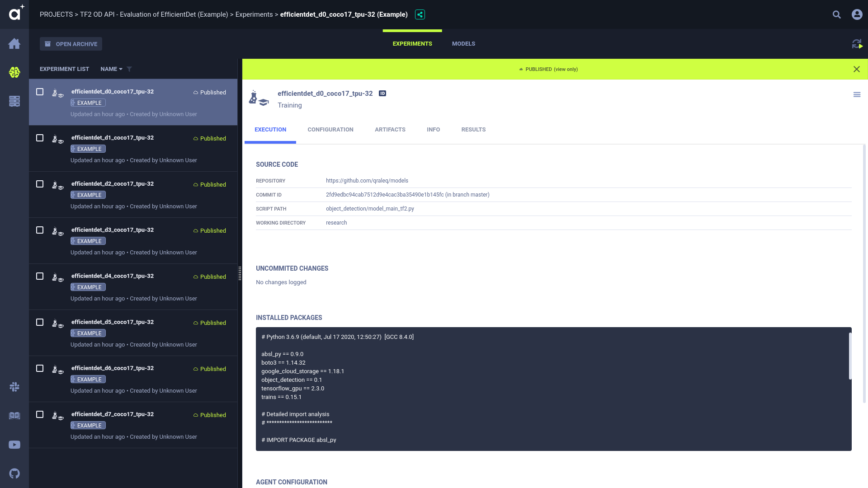868x488 pixels.
Task: Check the efficientdet_d4_coco17_tpu-32 checkbox
Action: click(40, 276)
